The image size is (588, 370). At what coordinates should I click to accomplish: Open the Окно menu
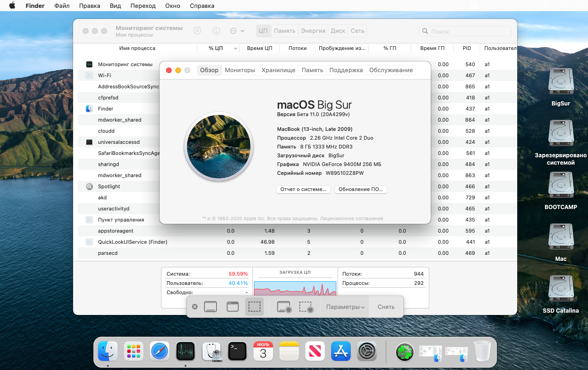[173, 6]
